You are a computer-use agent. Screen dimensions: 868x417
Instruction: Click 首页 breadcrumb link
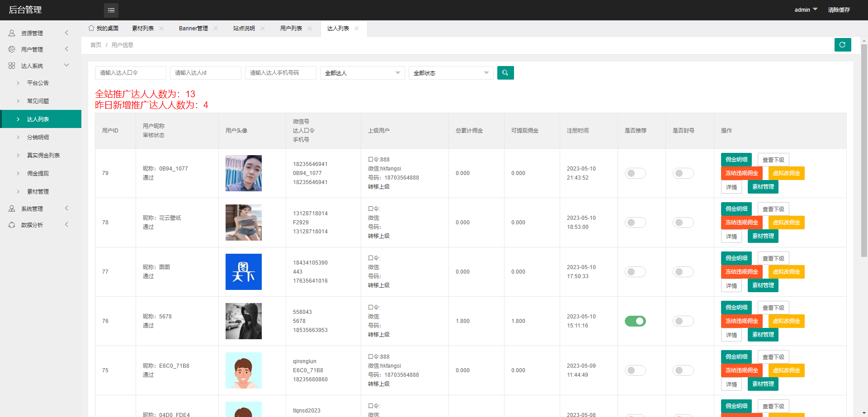tap(96, 45)
